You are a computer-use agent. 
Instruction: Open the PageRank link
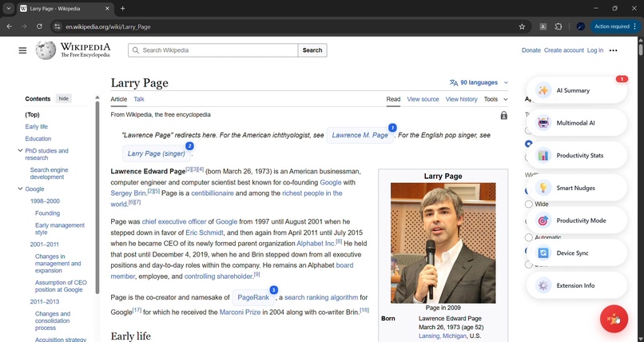tap(253, 297)
